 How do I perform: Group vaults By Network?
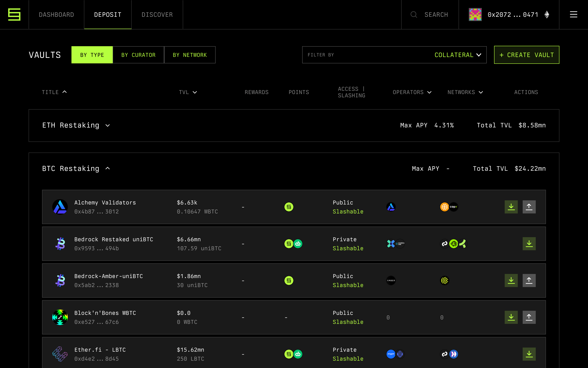[x=190, y=55]
